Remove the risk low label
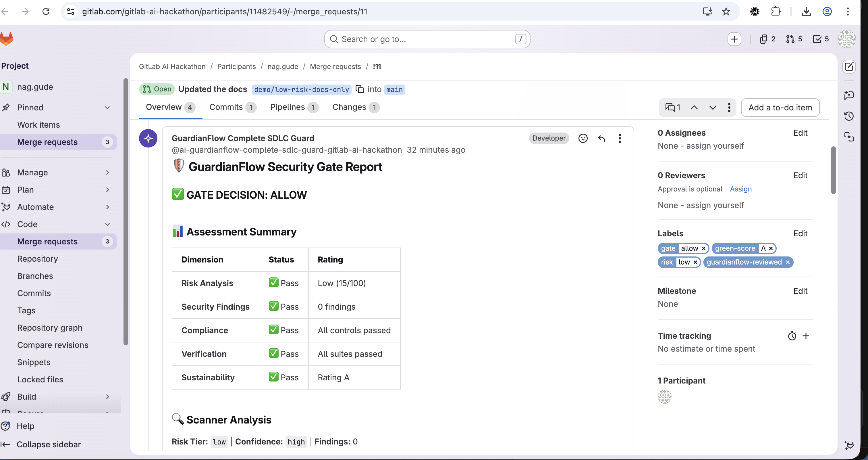The image size is (868, 460). (695, 262)
